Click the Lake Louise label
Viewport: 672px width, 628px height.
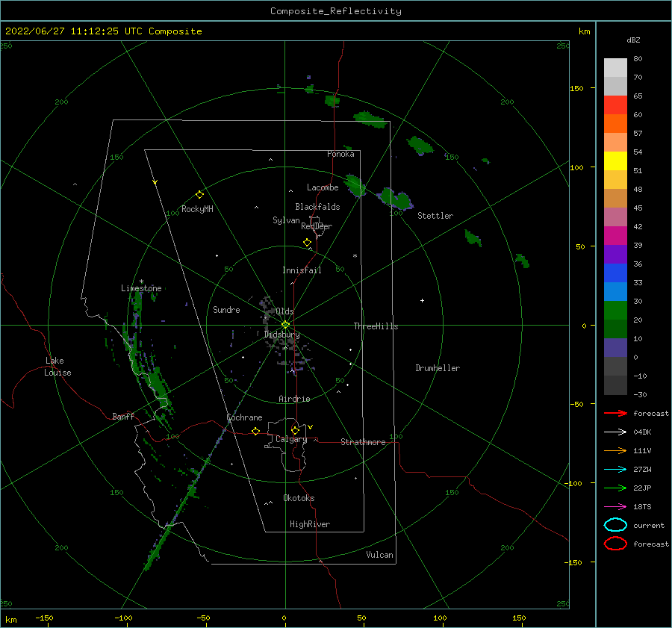[x=57, y=367]
